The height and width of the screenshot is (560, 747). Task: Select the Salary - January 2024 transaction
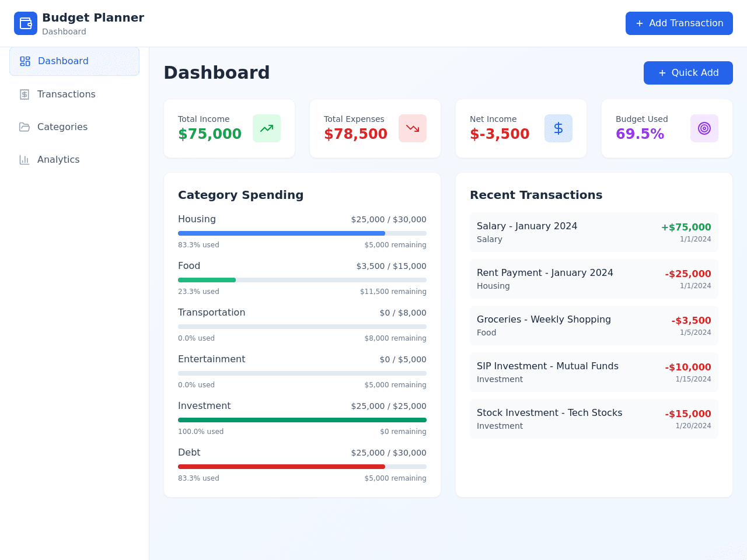[594, 232]
